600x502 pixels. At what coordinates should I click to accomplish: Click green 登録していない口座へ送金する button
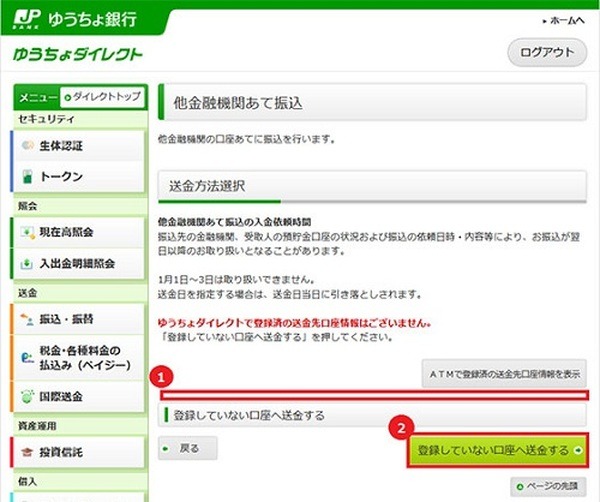click(x=498, y=450)
